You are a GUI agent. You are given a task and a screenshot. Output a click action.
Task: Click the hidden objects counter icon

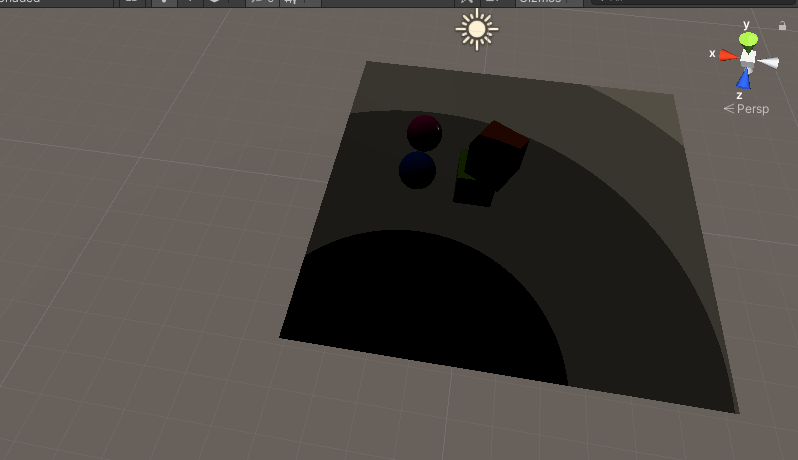coord(262,2)
